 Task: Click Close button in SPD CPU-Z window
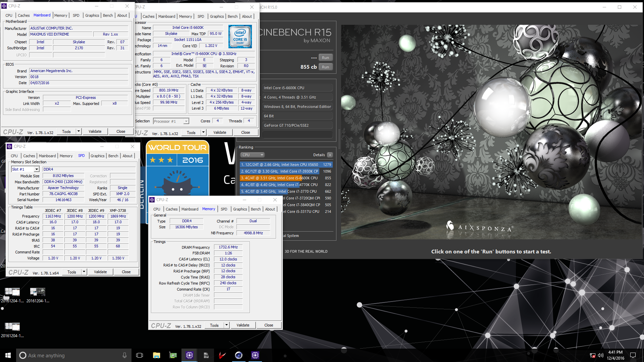126,272
